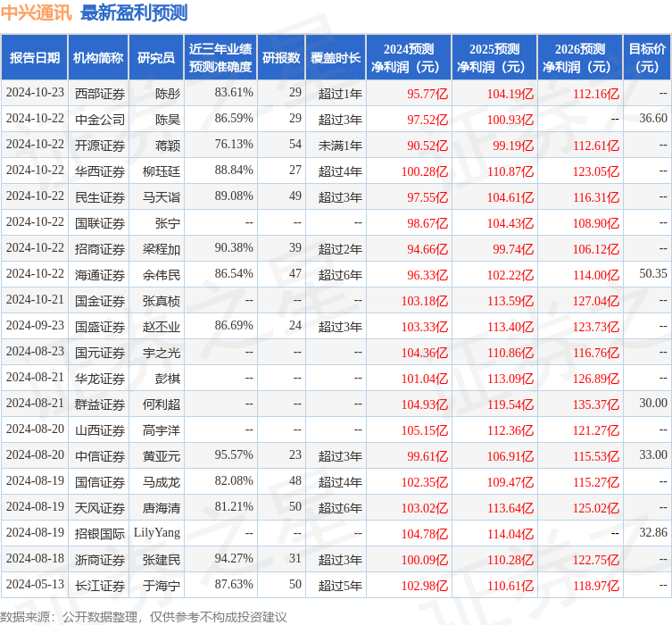Select the 中信证券 institution cell
The image size is (672, 625).
[x=100, y=456]
